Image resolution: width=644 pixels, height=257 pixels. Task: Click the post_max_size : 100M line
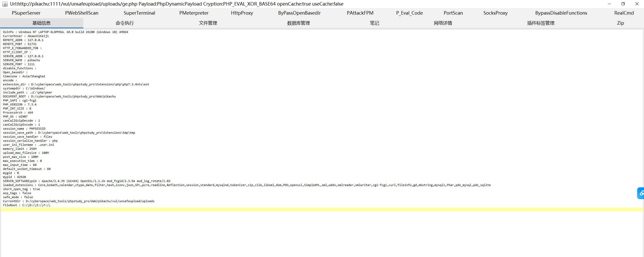pos(21,157)
